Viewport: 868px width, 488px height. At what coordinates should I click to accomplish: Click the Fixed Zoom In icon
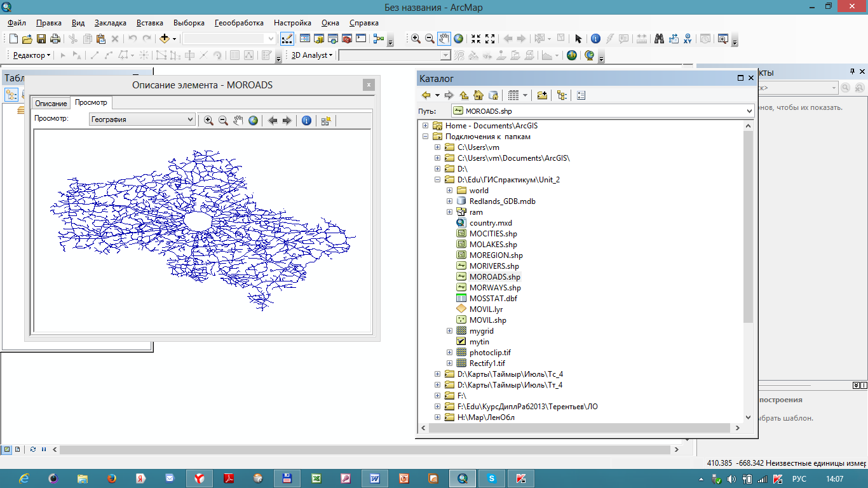(476, 39)
